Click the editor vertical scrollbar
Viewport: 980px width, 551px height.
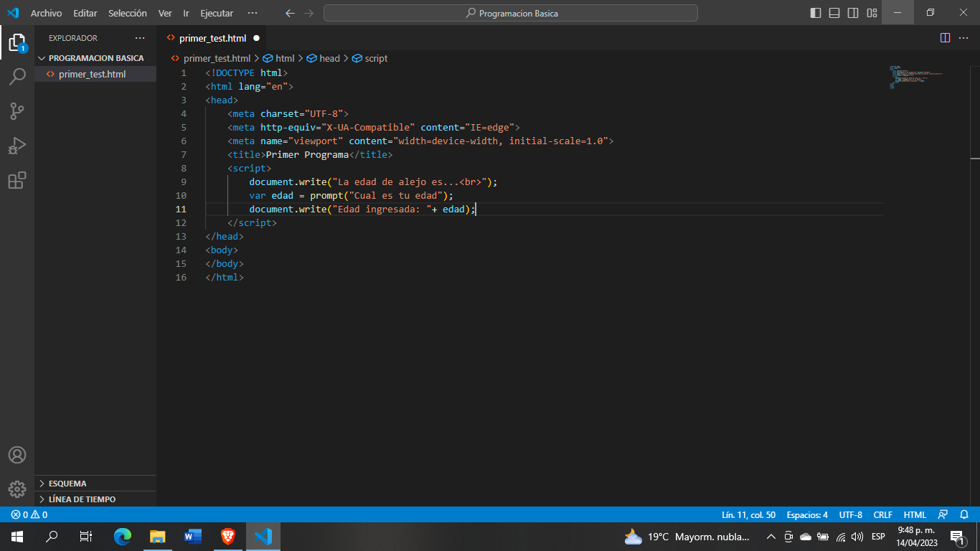coord(975,286)
